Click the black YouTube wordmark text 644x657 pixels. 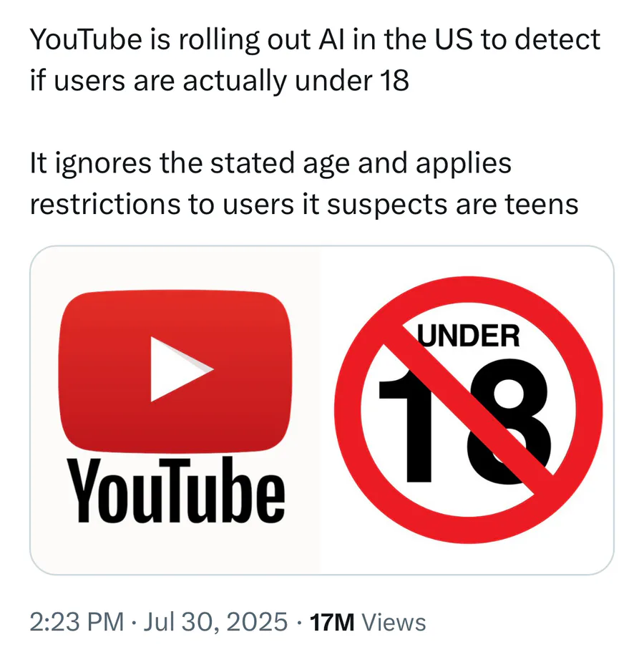click(176, 490)
